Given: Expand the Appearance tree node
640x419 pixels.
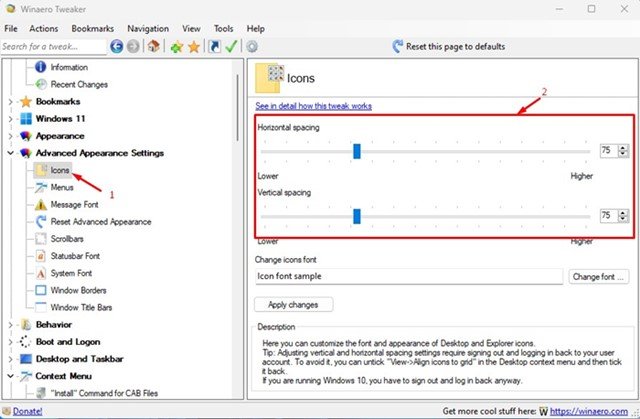Looking at the screenshot, I should (11, 136).
